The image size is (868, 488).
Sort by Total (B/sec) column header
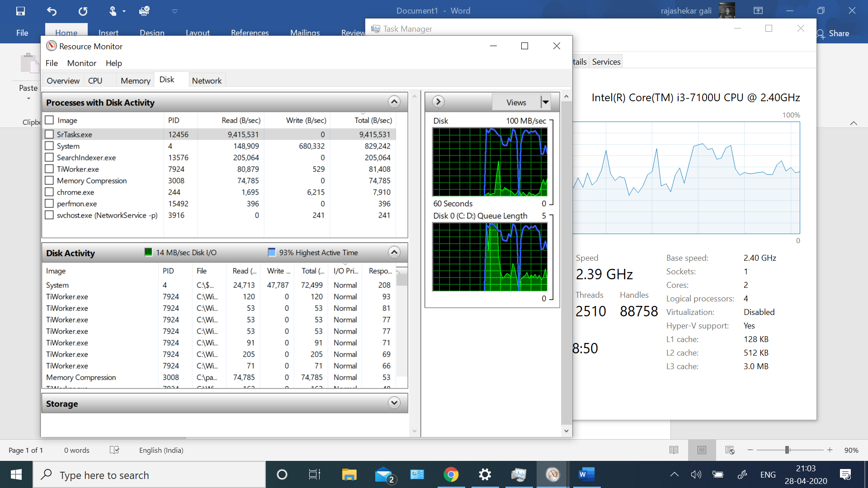[x=363, y=120]
